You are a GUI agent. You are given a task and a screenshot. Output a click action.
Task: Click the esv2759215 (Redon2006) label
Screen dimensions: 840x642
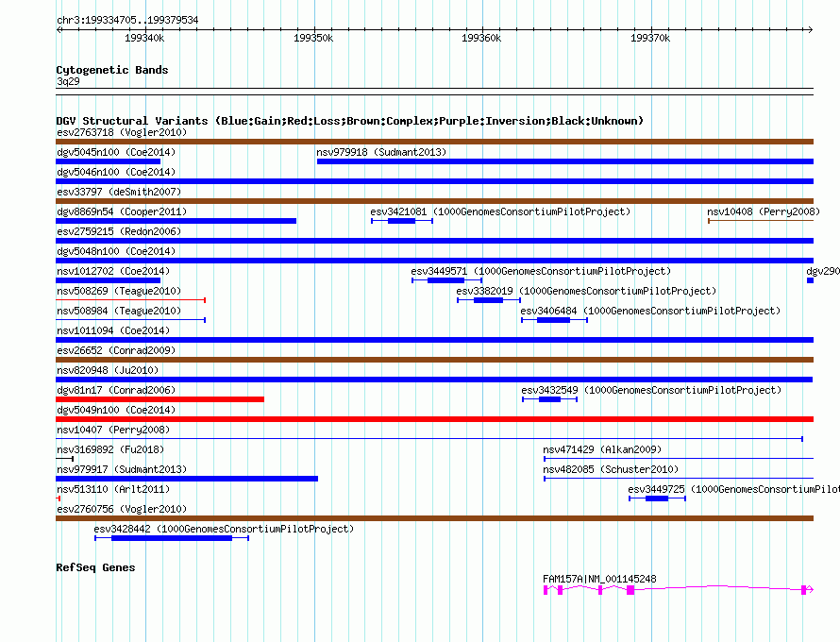point(119,231)
